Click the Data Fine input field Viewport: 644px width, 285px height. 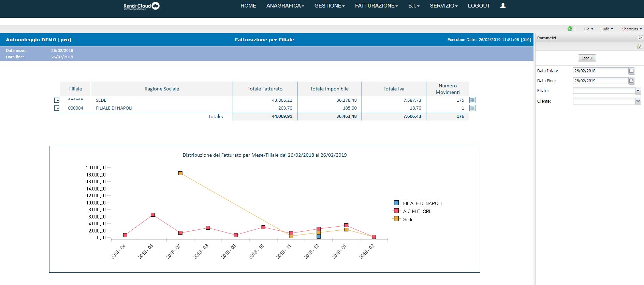point(600,81)
